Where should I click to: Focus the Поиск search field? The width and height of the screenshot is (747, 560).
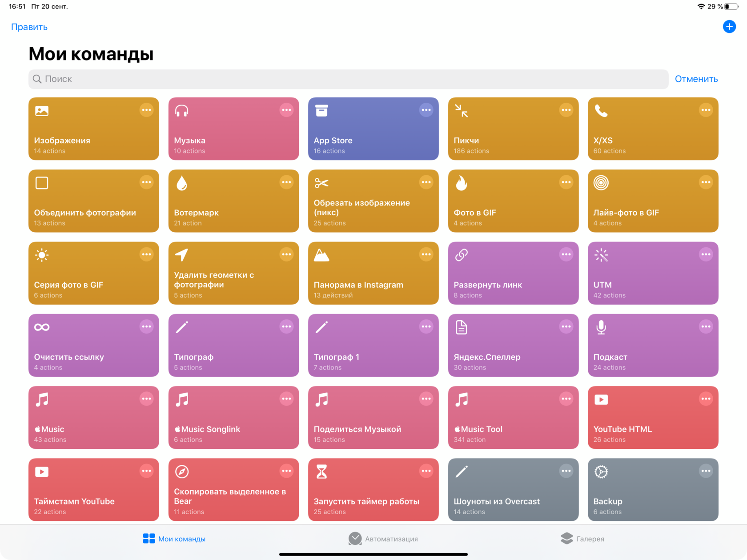click(x=349, y=79)
